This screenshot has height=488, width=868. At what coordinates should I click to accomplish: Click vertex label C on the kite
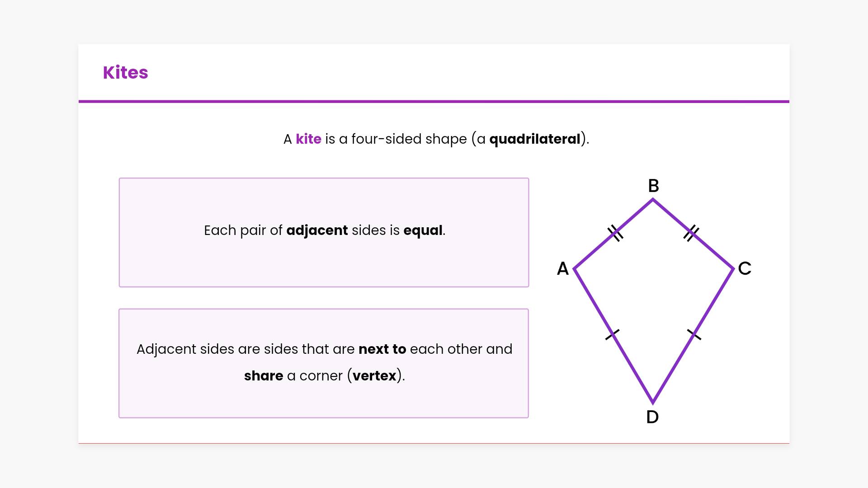(745, 268)
